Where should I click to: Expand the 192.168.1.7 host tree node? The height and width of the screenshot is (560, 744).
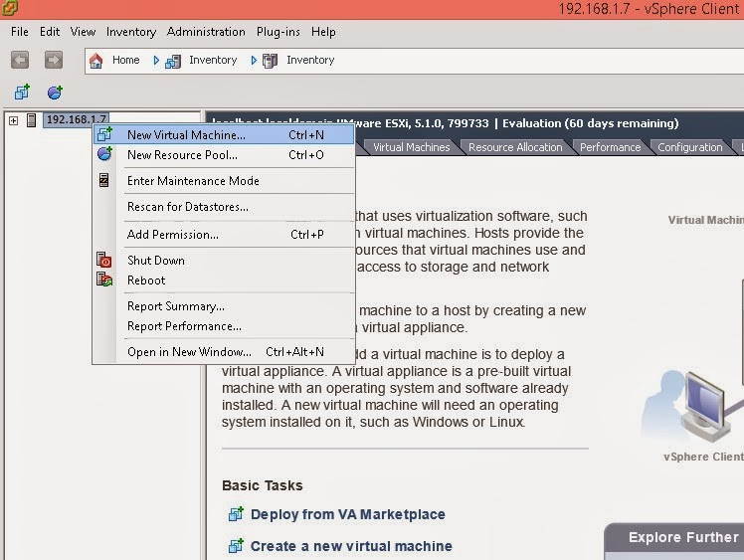13,120
